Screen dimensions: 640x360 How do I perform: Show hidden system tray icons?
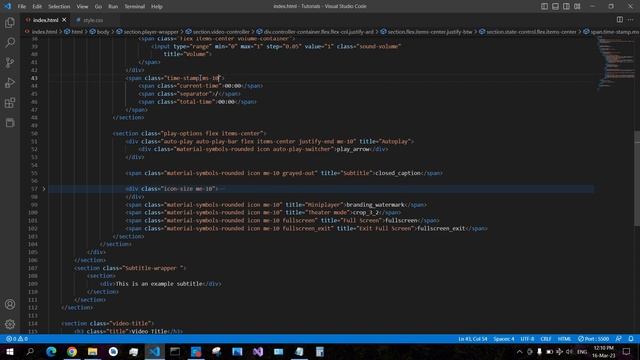(x=519, y=351)
